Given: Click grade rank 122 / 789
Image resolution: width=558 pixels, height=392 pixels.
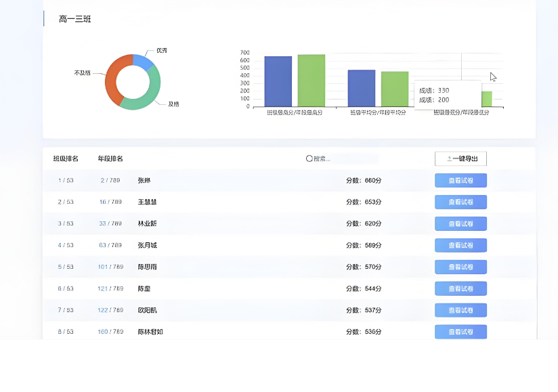Looking at the screenshot, I should coord(110,310).
